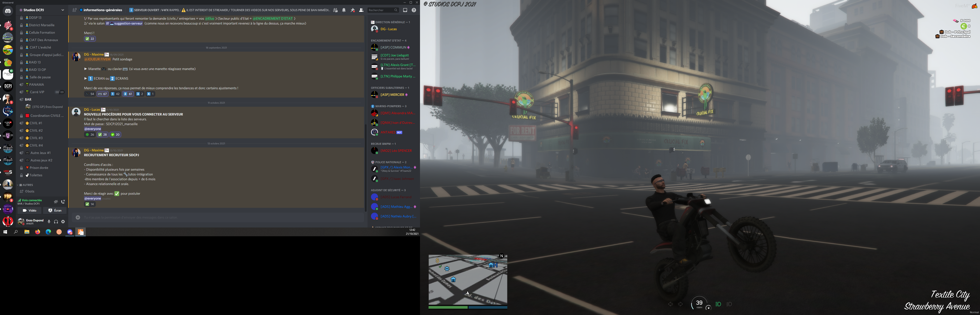Open Microsoft Edge from the taskbar
The height and width of the screenshot is (315, 980).
48,232
